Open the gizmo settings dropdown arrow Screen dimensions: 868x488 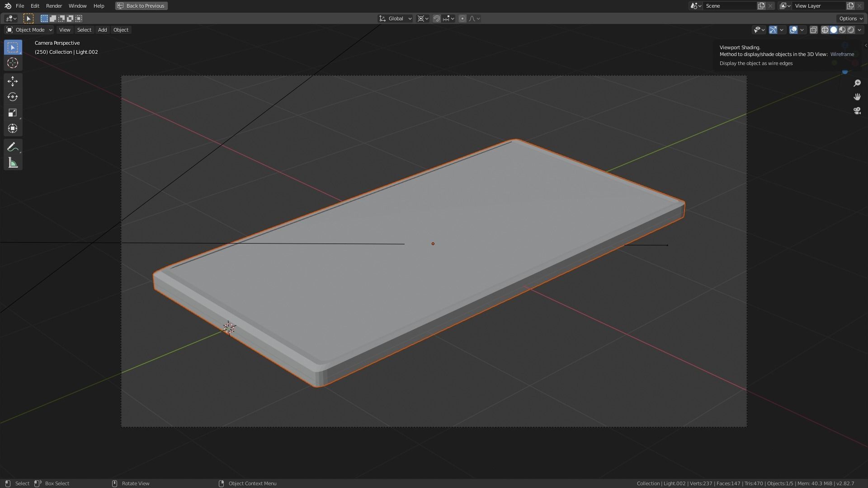click(782, 30)
